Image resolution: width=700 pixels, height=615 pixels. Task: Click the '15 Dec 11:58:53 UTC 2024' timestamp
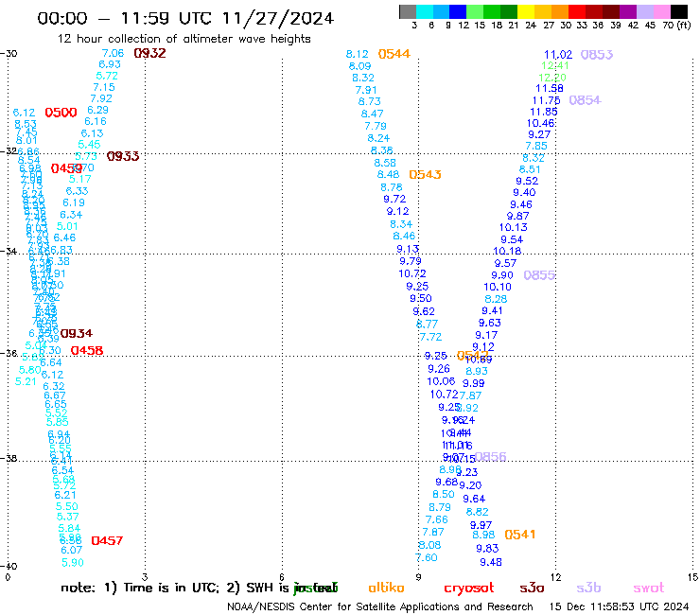tap(619, 606)
